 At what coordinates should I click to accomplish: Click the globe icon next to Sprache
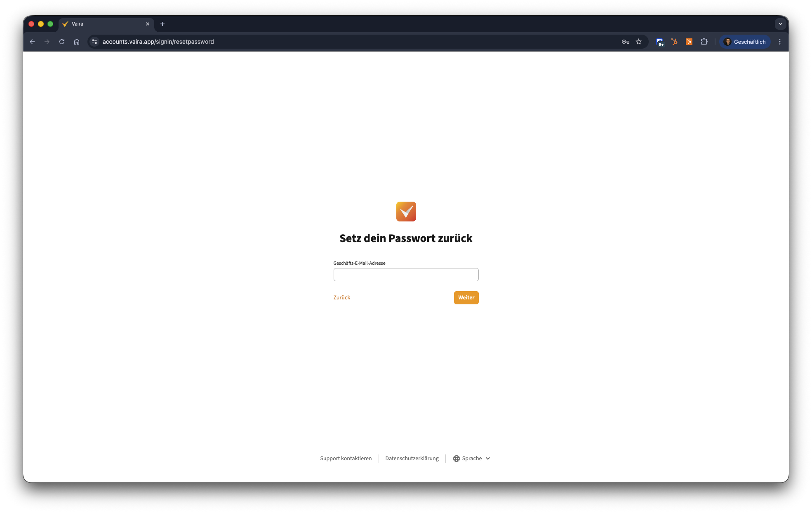[456, 459]
